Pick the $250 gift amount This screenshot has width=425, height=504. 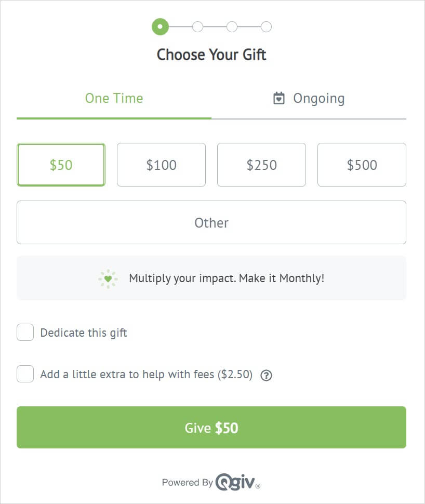(x=262, y=165)
